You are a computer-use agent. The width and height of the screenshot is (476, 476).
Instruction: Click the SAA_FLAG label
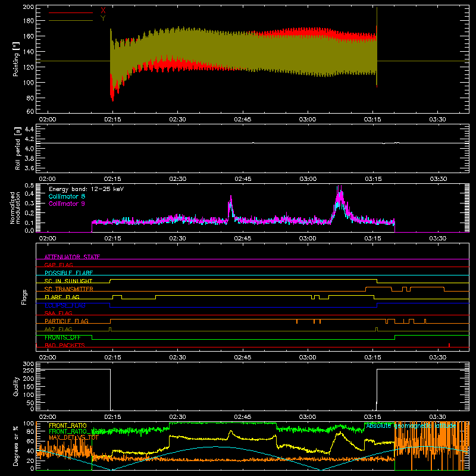(x=58, y=313)
